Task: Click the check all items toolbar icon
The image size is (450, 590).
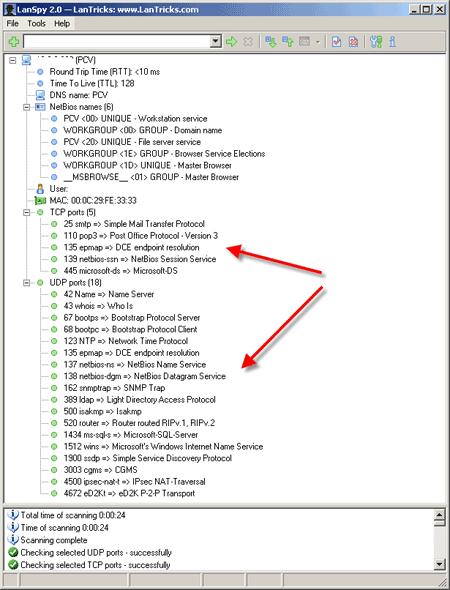Action: click(336, 42)
